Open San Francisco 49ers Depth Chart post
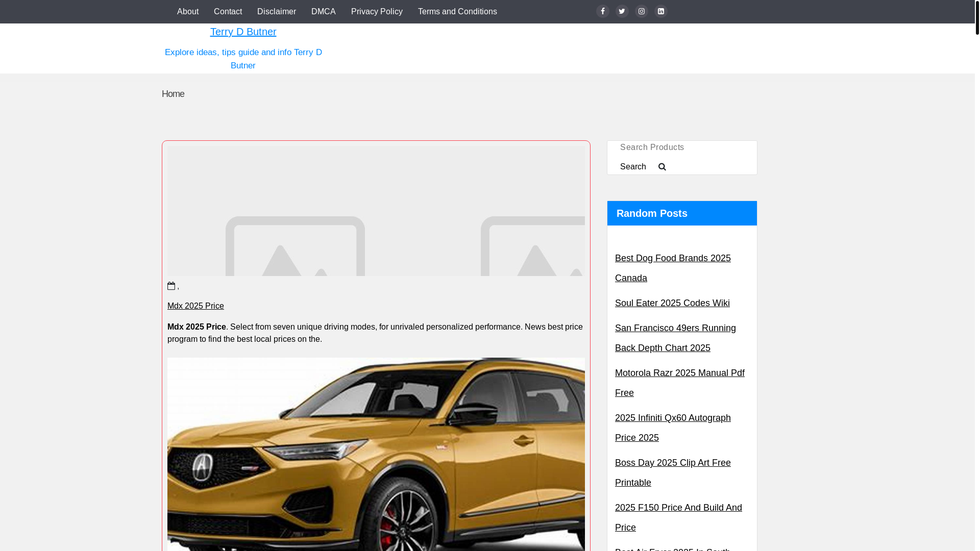980x551 pixels. pos(675,338)
